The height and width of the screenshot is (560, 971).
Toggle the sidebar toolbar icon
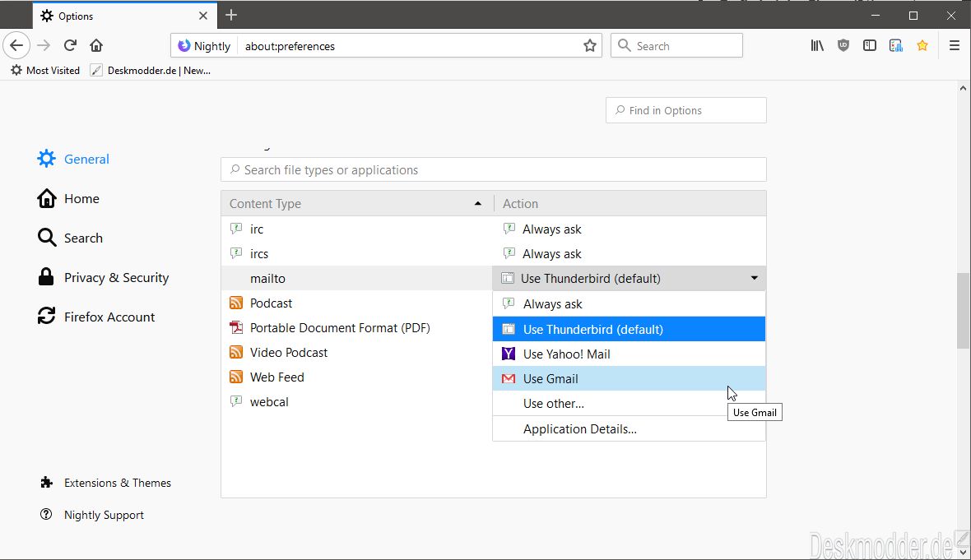point(870,45)
